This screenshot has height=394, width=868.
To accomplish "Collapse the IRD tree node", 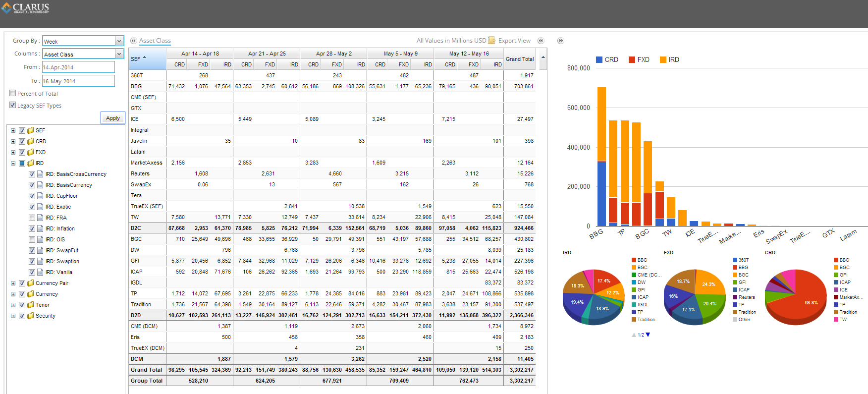I will tap(13, 163).
